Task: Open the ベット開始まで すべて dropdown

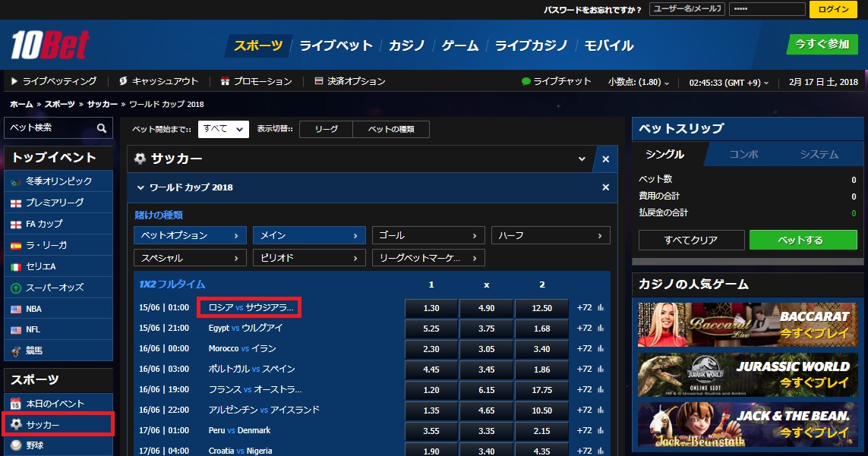Action: point(223,129)
